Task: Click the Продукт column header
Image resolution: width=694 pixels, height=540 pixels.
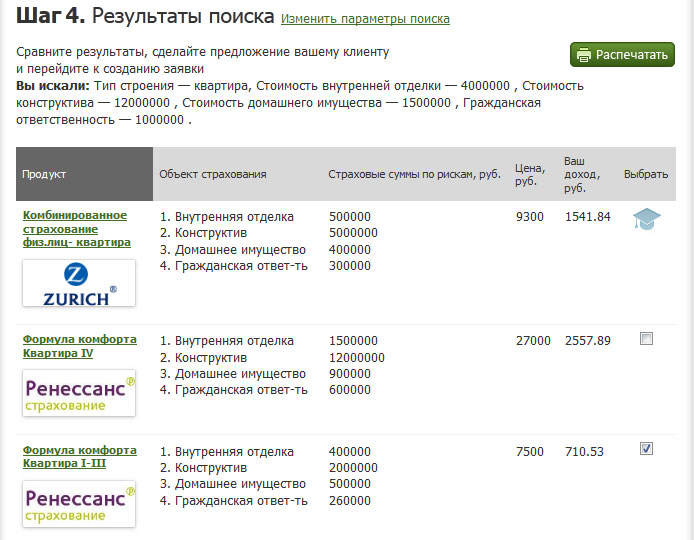Action: [x=44, y=174]
